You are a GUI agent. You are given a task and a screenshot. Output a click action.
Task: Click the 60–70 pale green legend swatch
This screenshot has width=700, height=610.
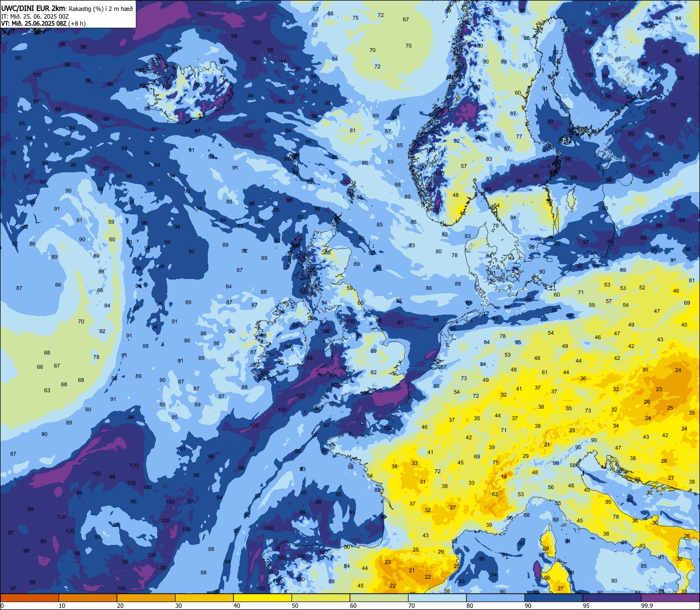379,597
